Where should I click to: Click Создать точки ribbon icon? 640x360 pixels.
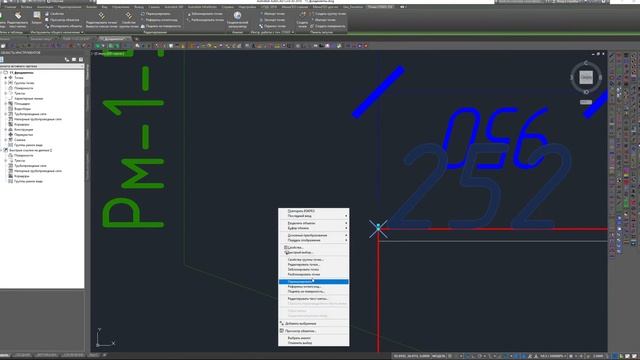(x=302, y=19)
